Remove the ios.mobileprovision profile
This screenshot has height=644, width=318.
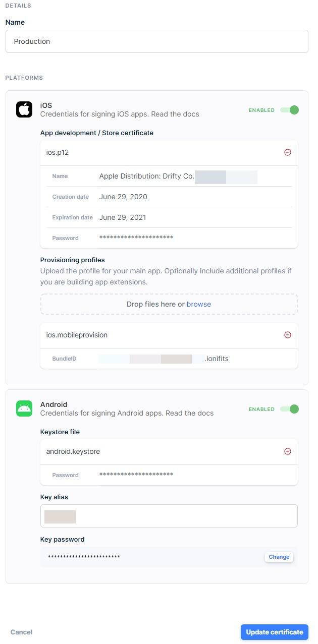[288, 334]
